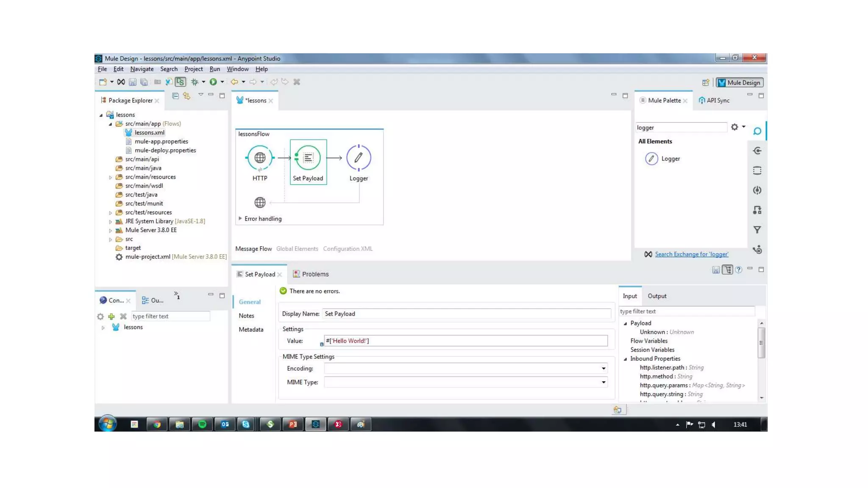
Task: Toggle the tree view button in Set Payload panel
Action: coord(727,270)
